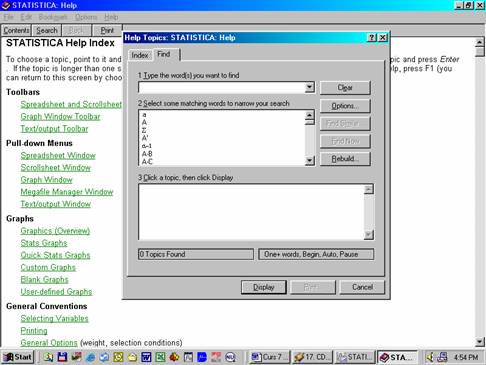This screenshot has width=486, height=365.
Task: Click the Word icon in quick launch
Action: click(146, 357)
